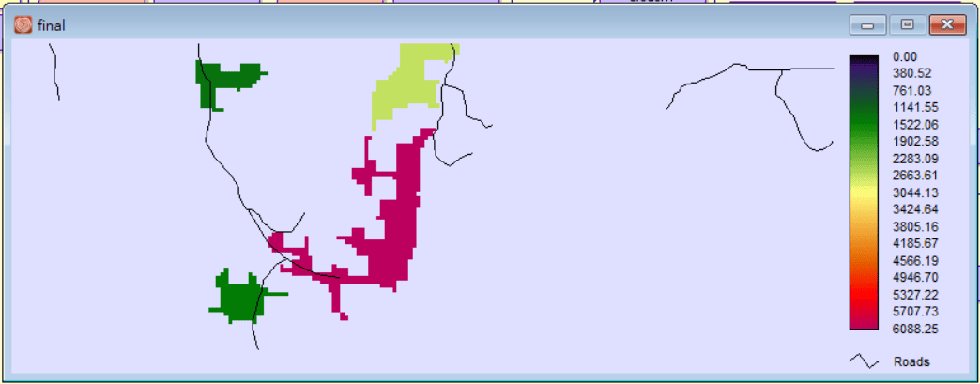Click the final window title text
Viewport: 980px width, 384px height.
52,25
